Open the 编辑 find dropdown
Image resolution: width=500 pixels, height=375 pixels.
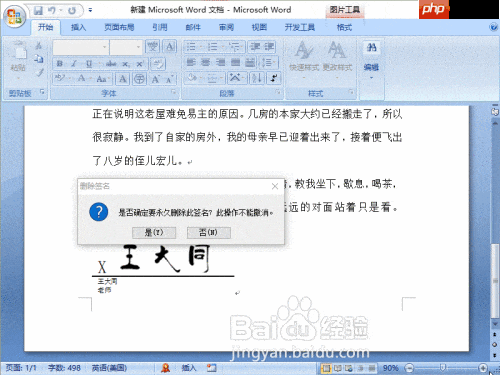click(x=371, y=60)
